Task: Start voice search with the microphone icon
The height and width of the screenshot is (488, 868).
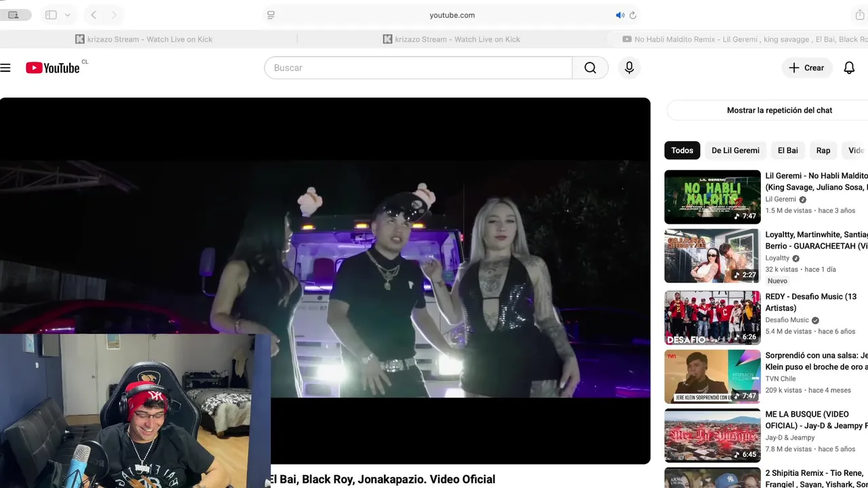Action: [629, 68]
